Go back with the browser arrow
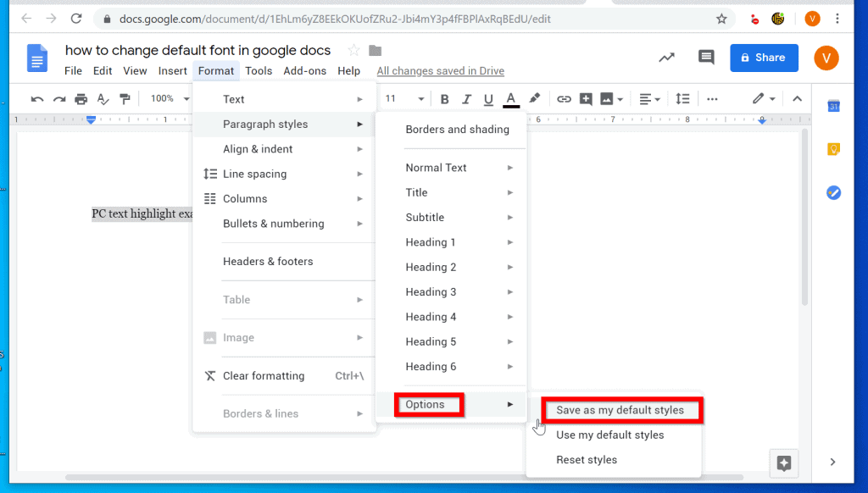Viewport: 868px width, 493px height. pyautogui.click(x=26, y=19)
